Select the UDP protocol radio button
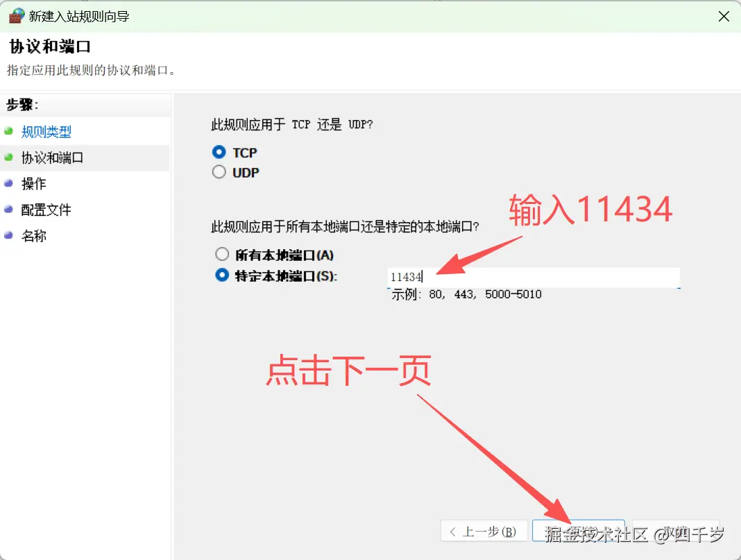This screenshot has height=560, width=741. (219, 171)
